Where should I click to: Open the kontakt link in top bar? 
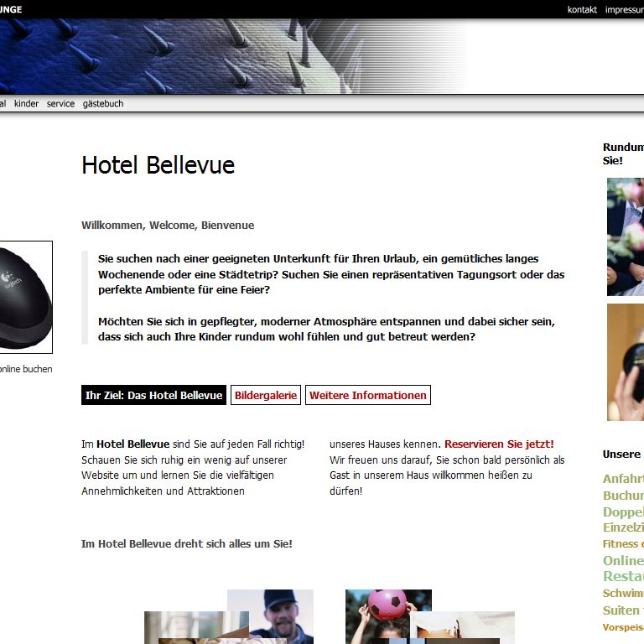click(582, 9)
